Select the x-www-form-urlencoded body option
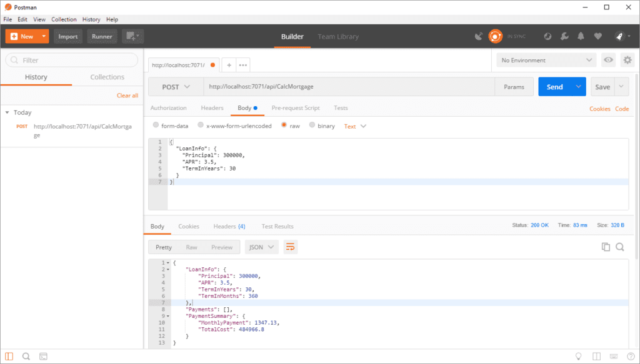 201,125
